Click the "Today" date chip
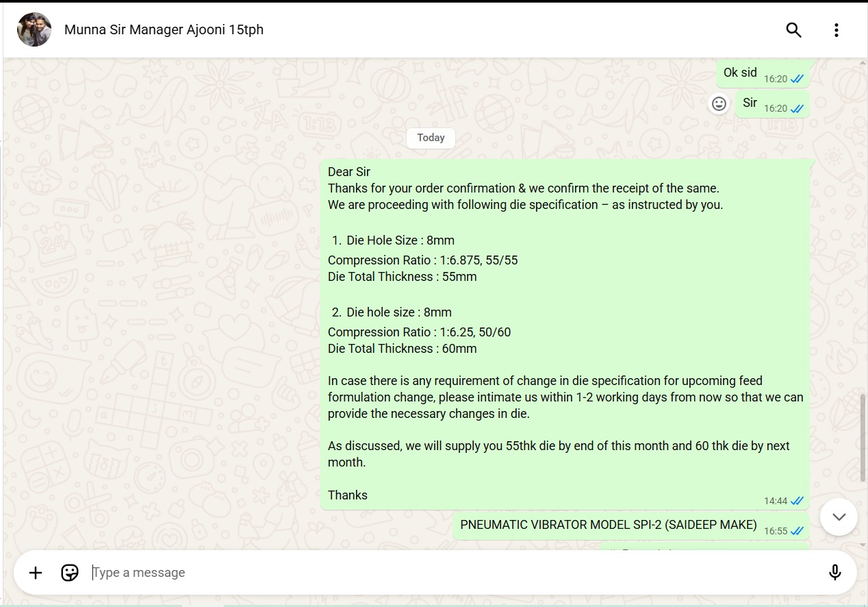The width and height of the screenshot is (868, 607). click(431, 138)
